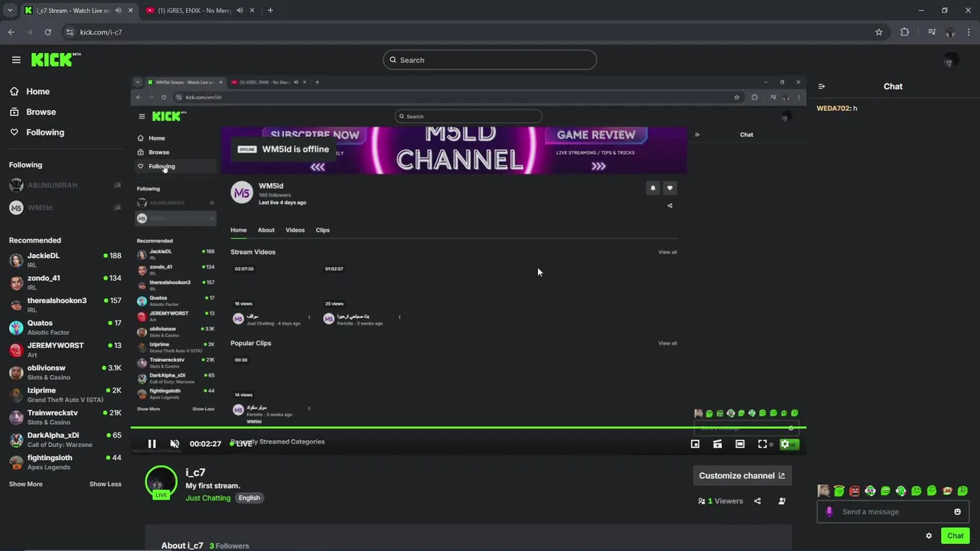Open recommended channel DarkAlpha_xDi

(x=65, y=439)
